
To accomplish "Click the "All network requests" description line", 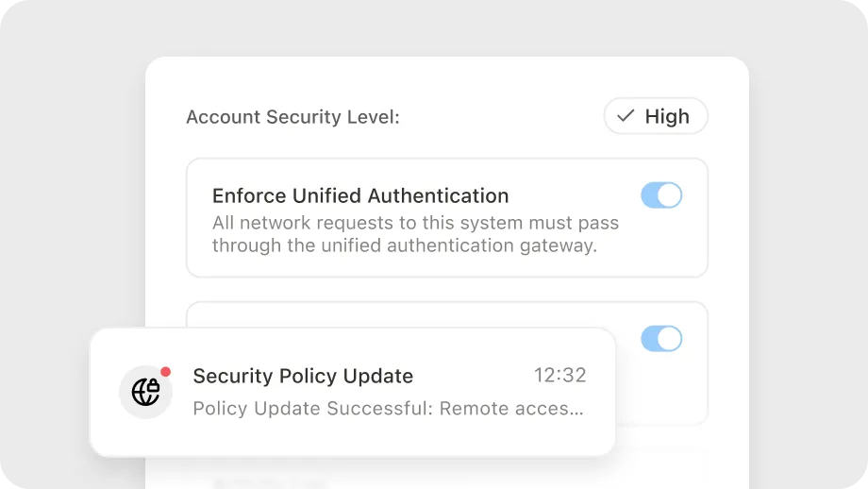I will pyautogui.click(x=415, y=224).
